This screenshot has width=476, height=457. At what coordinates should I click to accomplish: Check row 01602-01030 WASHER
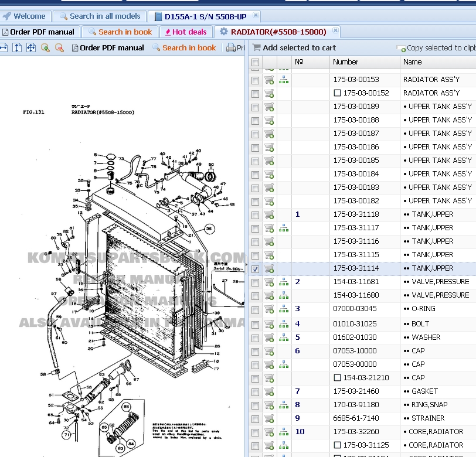click(256, 338)
